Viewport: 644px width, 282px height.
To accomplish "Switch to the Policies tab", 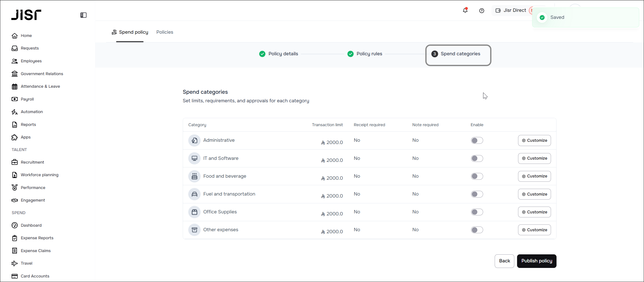I will pos(165,32).
